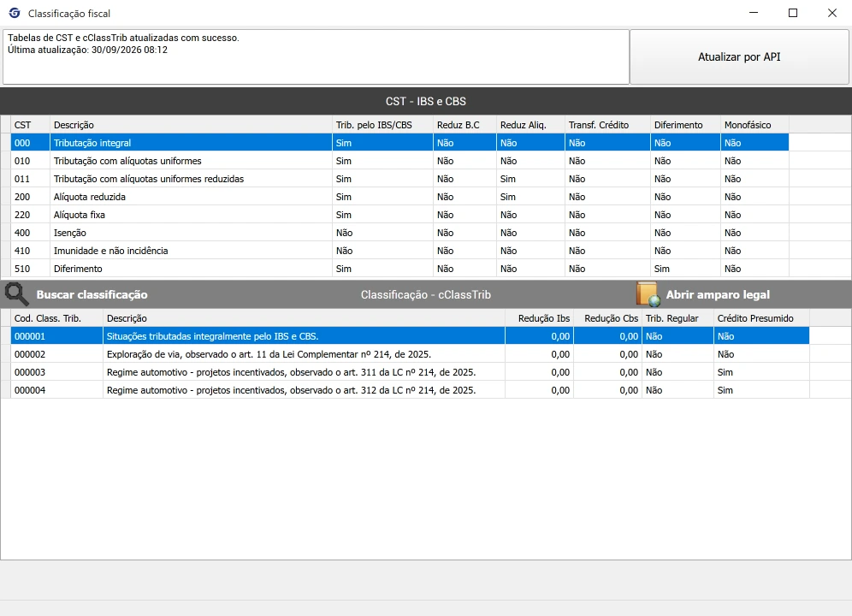The image size is (852, 616).
Task: Select CST 510 Diferimento row
Action: 399,269
